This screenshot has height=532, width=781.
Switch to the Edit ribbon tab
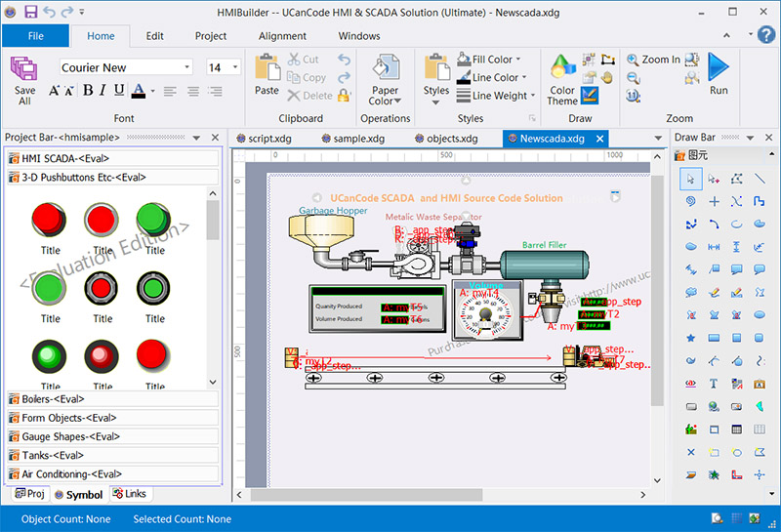[154, 36]
